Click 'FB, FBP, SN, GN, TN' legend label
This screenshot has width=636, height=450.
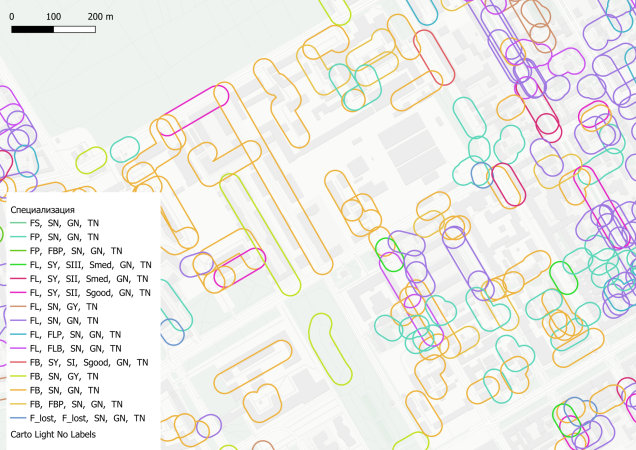(x=77, y=404)
